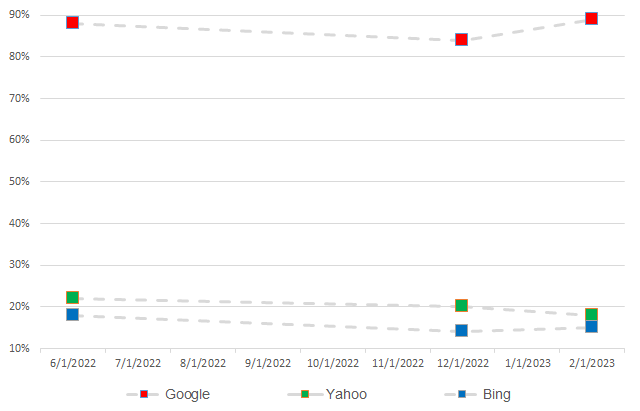The image size is (640, 411).
Task: Click the 1/1/2023 axis label
Action: 528,363
